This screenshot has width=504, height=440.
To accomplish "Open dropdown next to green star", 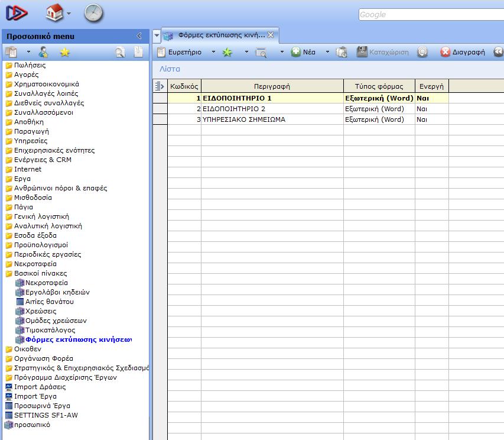I will 246,52.
